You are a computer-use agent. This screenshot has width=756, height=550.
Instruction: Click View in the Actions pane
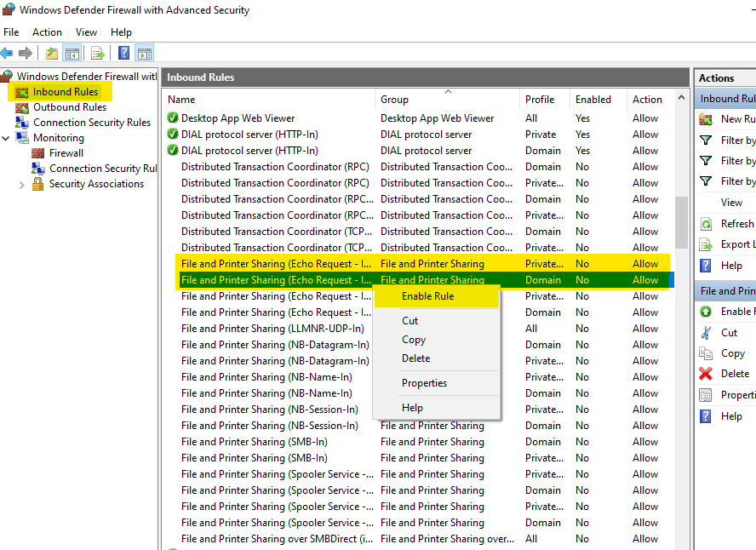[731, 203]
